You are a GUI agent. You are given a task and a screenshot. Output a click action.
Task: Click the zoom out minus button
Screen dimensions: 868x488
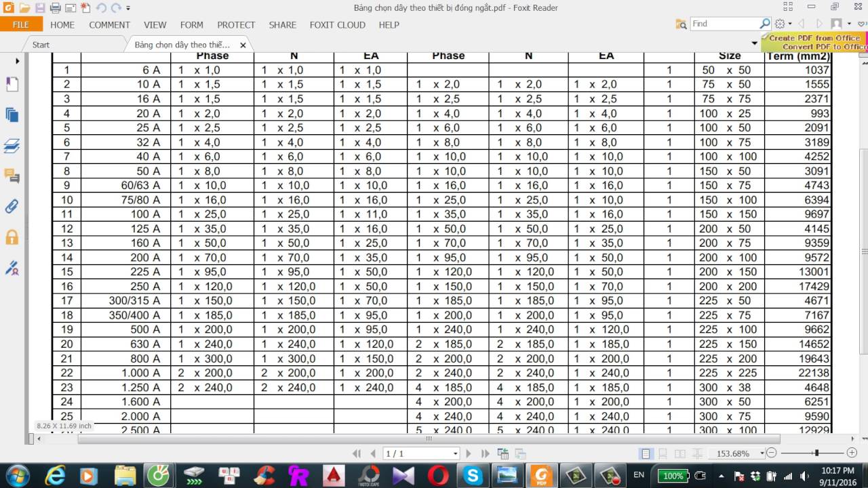773,453
